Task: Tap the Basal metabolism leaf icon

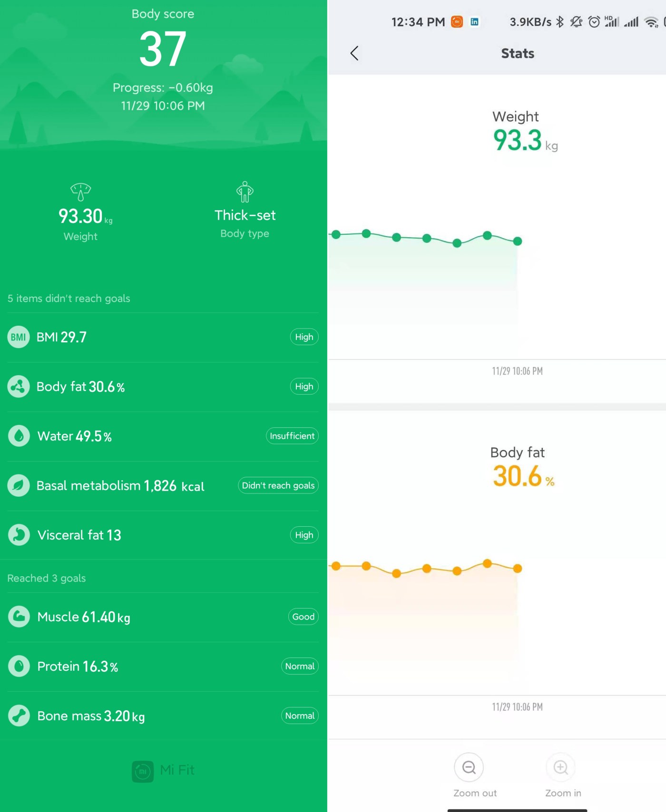Action: coord(19,485)
